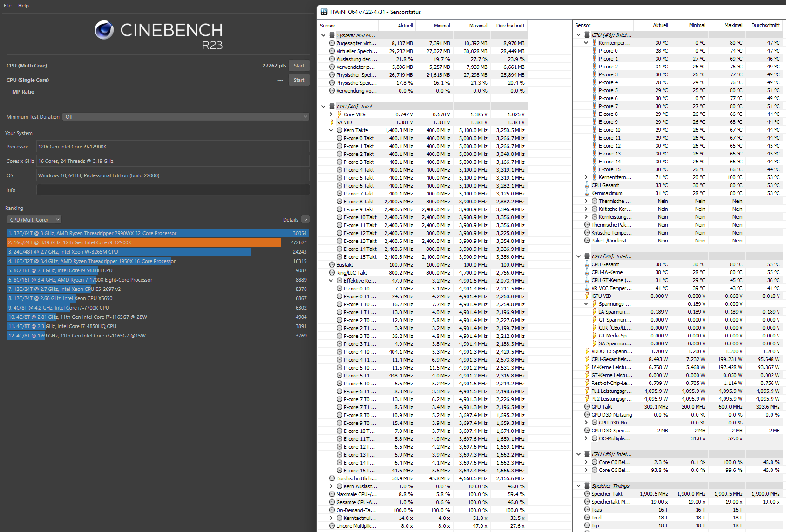Click the icon beside E-core 8 Takt

click(x=339, y=202)
